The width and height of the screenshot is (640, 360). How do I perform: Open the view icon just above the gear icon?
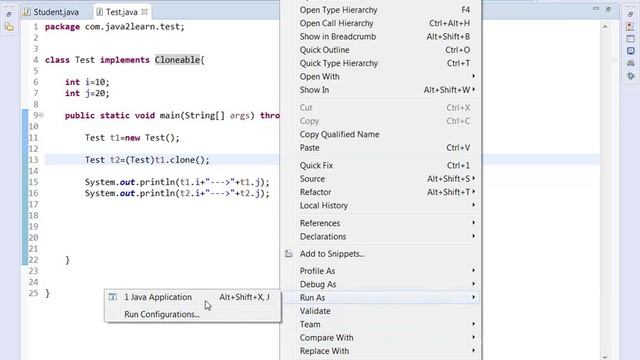click(631, 63)
